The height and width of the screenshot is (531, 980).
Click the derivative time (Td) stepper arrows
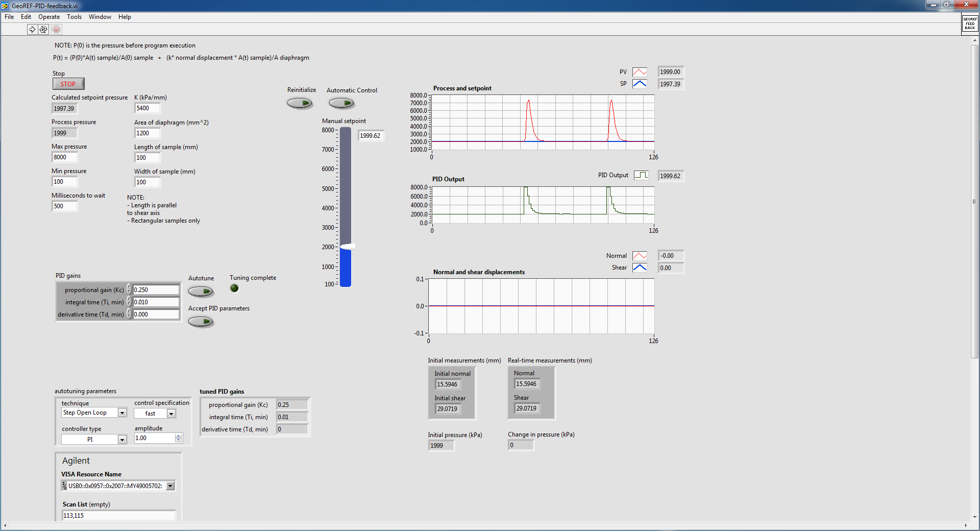pos(129,314)
